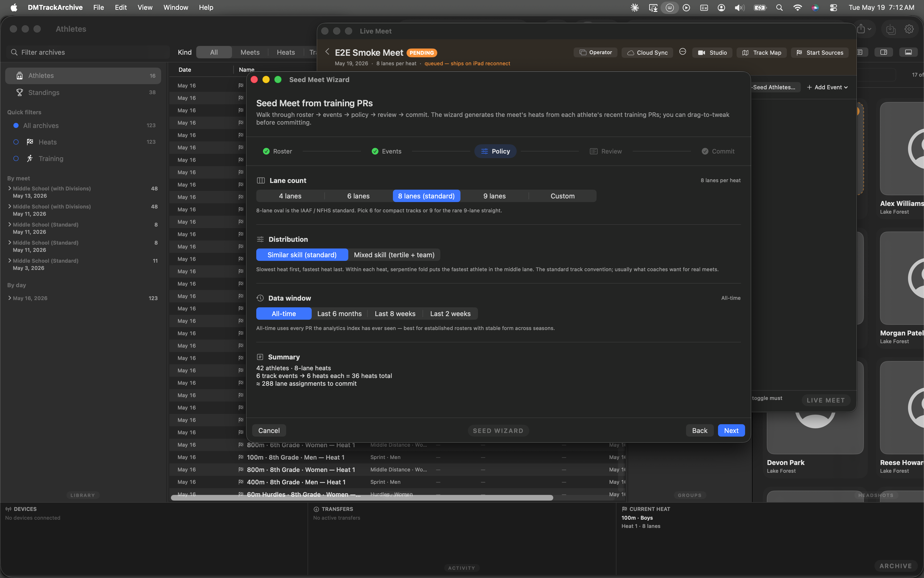Select the Custom lane count option
The image size is (924, 578).
563,196
